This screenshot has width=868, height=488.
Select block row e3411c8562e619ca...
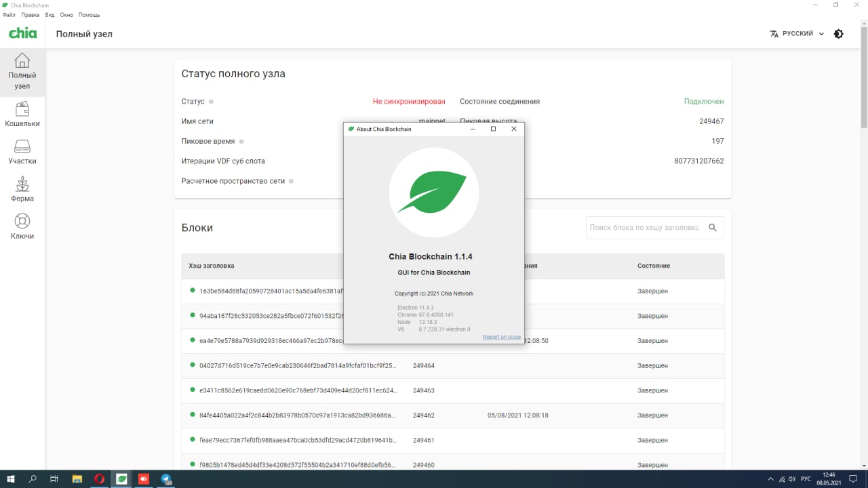click(x=452, y=390)
